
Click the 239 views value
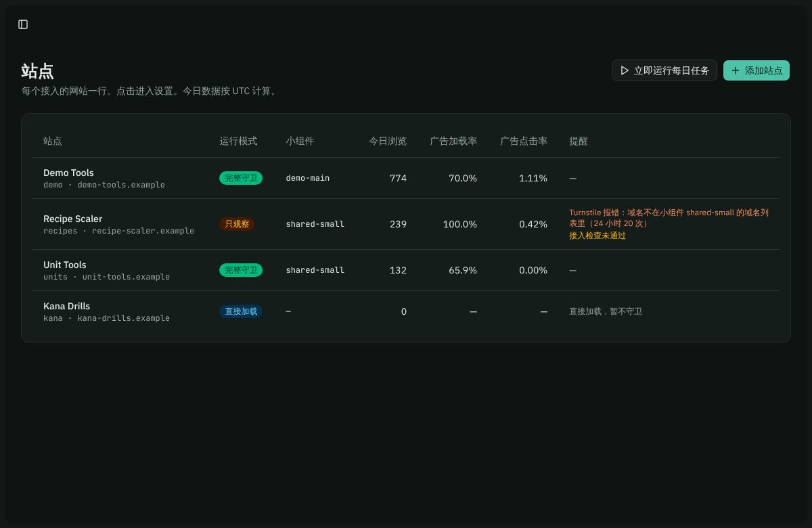[x=398, y=224]
